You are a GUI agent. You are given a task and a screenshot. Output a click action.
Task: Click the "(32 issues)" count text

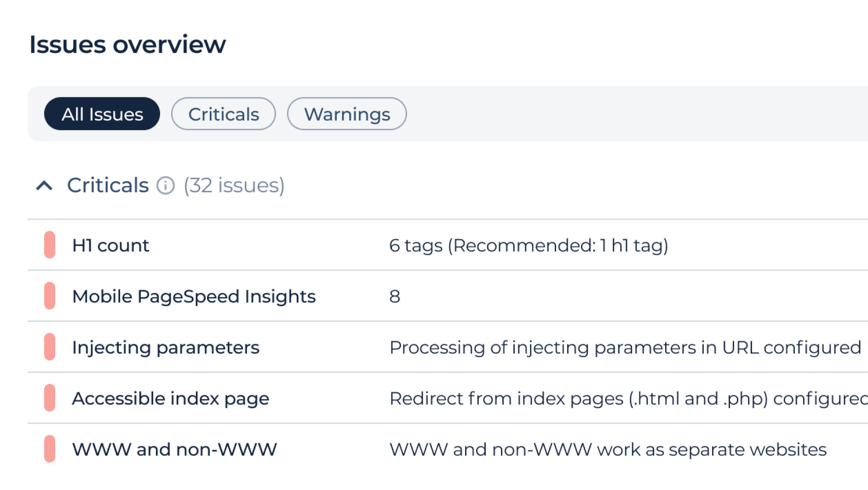[234, 186]
